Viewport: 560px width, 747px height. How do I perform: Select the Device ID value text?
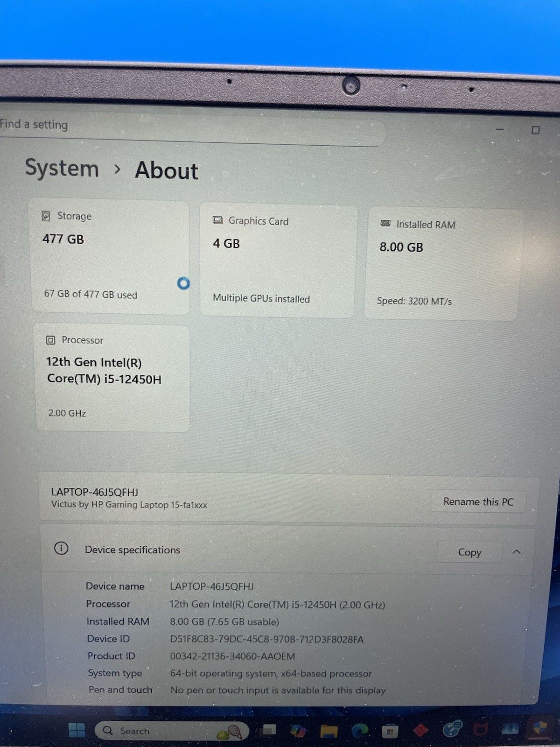266,639
